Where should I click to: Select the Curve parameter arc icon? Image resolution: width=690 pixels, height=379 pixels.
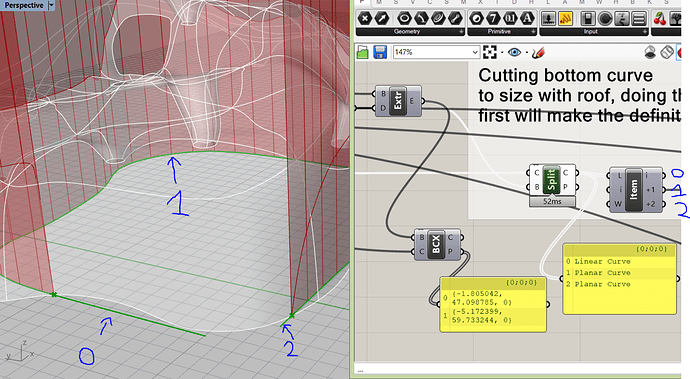(x=422, y=18)
